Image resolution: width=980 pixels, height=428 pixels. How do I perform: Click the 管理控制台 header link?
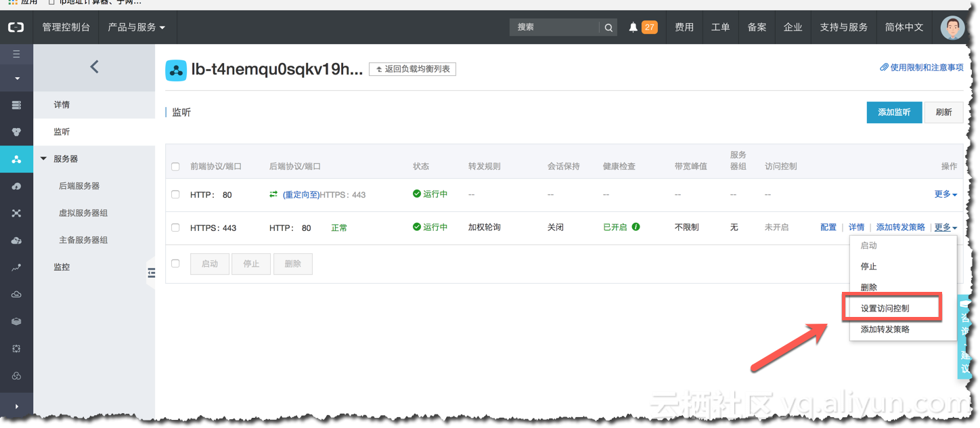click(66, 27)
